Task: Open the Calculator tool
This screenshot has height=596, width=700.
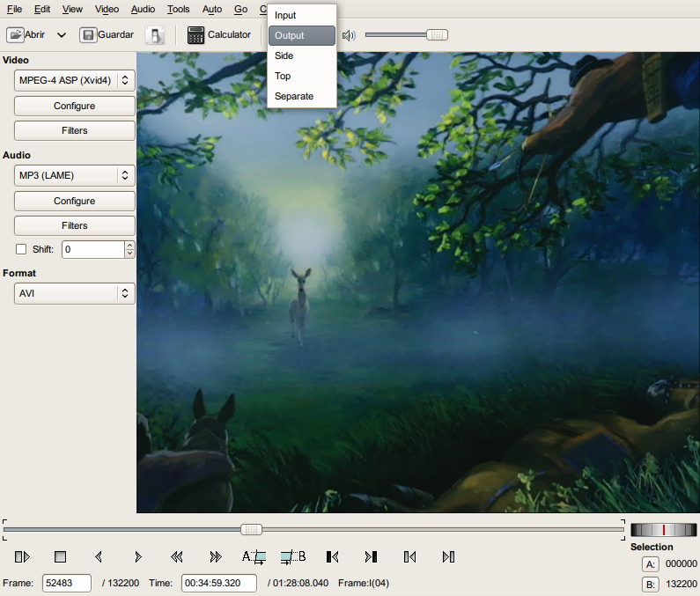Action: (219, 35)
